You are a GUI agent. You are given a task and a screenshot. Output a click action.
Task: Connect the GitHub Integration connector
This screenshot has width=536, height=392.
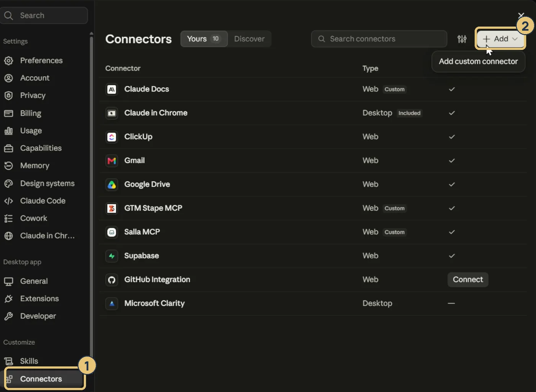click(x=468, y=279)
